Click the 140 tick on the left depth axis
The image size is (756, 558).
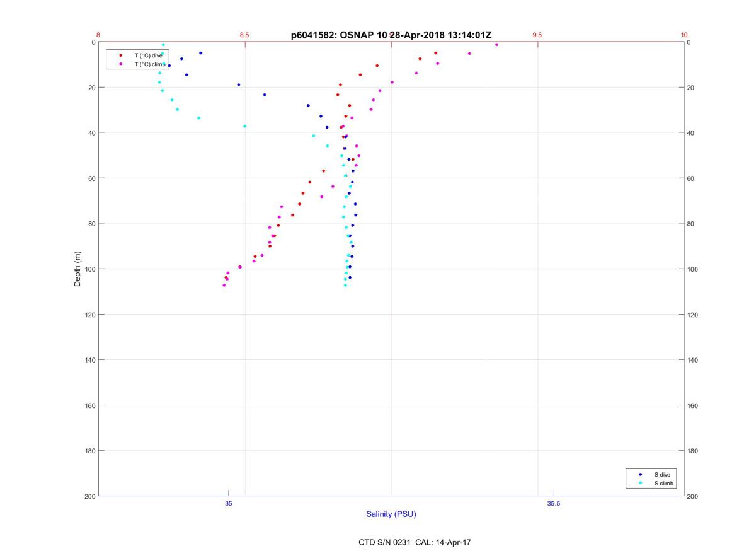point(89,360)
